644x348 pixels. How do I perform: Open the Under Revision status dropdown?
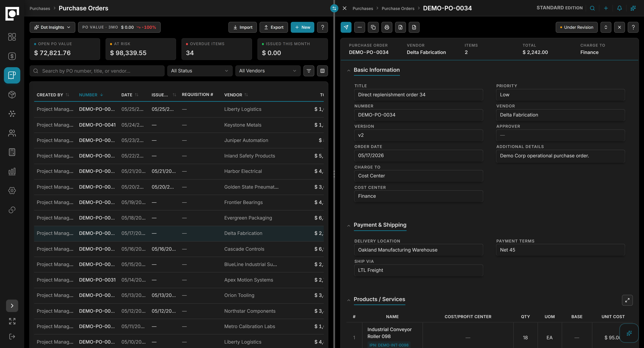point(577,27)
